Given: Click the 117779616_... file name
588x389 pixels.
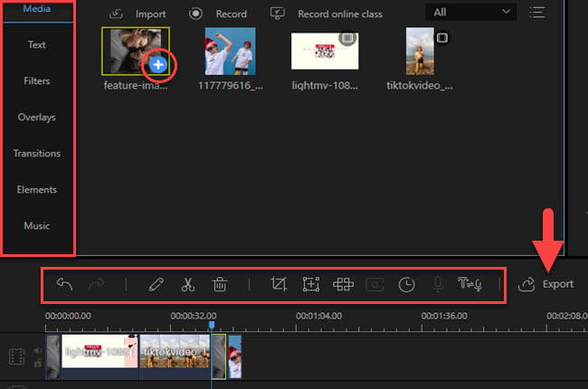Looking at the screenshot, I should [231, 86].
